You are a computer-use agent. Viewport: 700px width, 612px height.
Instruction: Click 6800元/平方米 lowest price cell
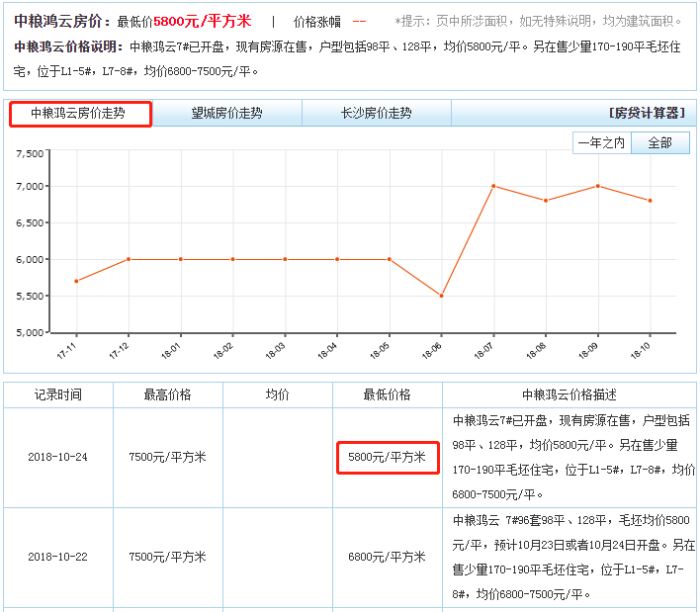(387, 557)
